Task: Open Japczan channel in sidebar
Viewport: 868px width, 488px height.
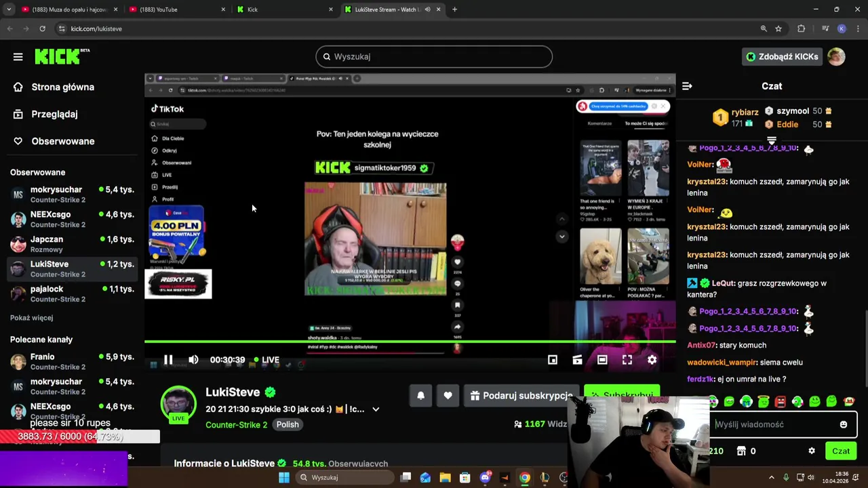Action: pos(72,244)
